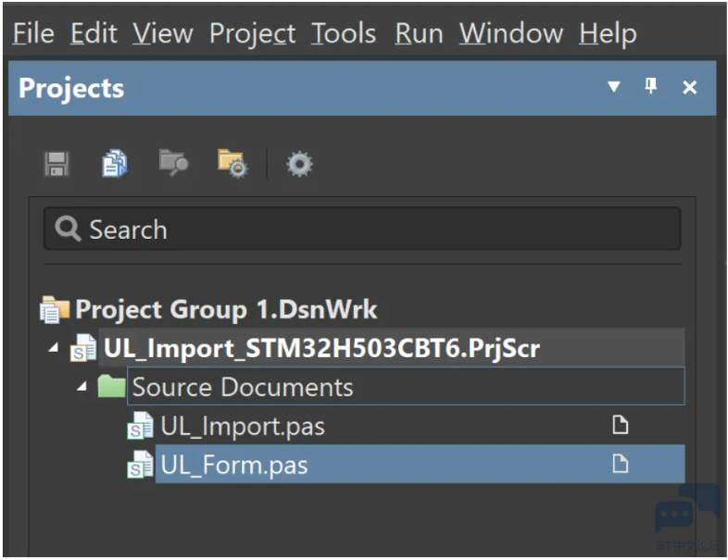Screen dimensions: 728x560
Task: Open the Tools menu
Action: click(344, 33)
